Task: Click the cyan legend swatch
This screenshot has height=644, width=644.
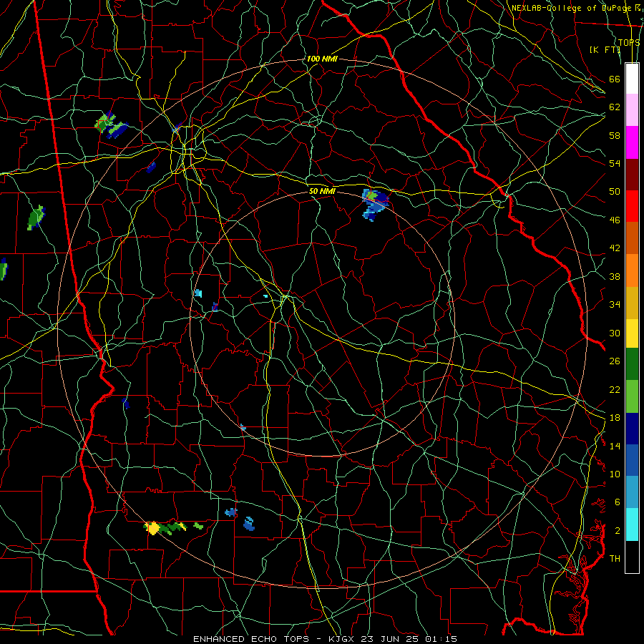Action: coord(632,525)
